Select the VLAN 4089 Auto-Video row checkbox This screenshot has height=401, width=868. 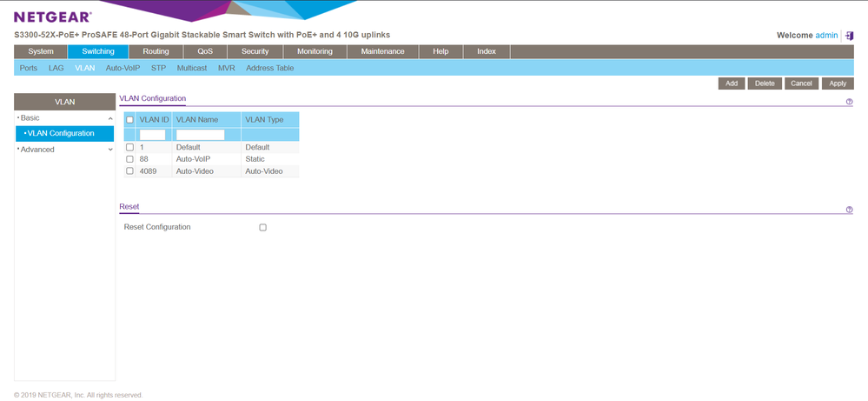[129, 171]
